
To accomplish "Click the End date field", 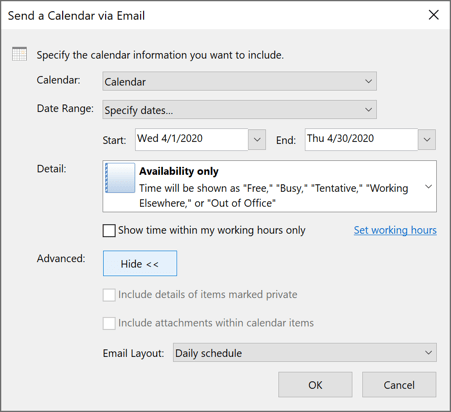I will coord(361,139).
